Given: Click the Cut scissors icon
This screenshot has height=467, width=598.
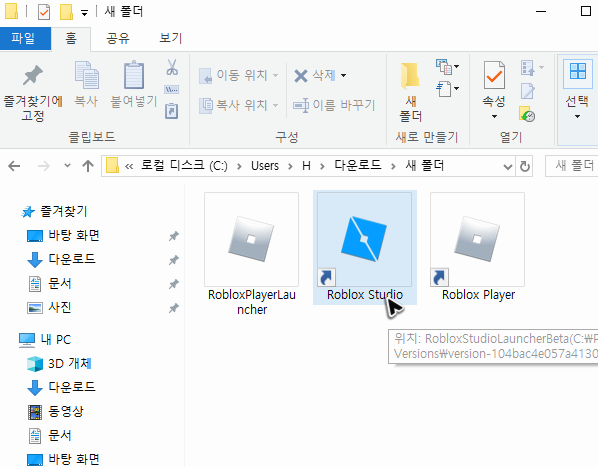Looking at the screenshot, I should [x=172, y=67].
